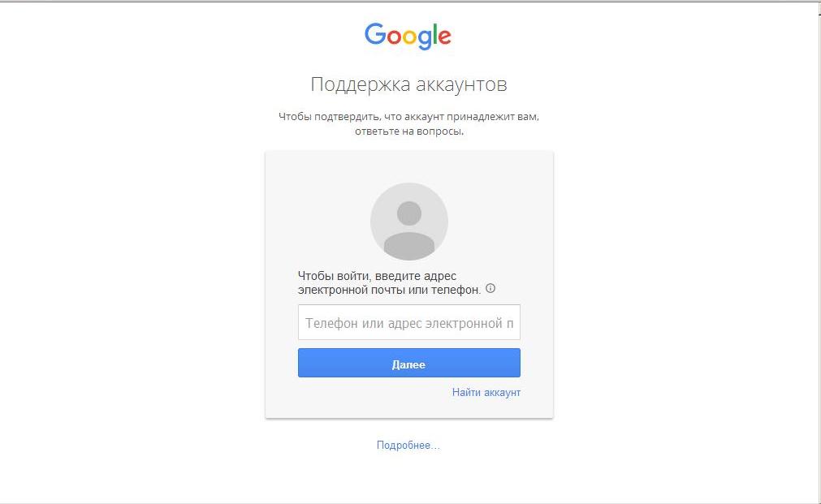
Task: Click the Чтобы войти, введите адрес label
Action: point(377,276)
